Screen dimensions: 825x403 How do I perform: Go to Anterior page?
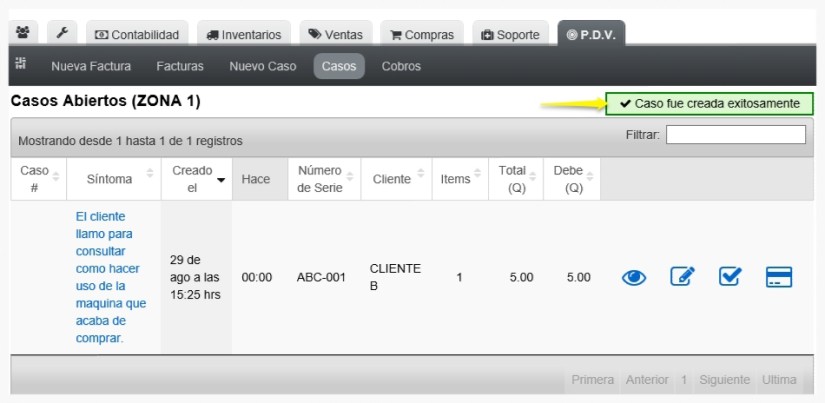[x=647, y=379]
